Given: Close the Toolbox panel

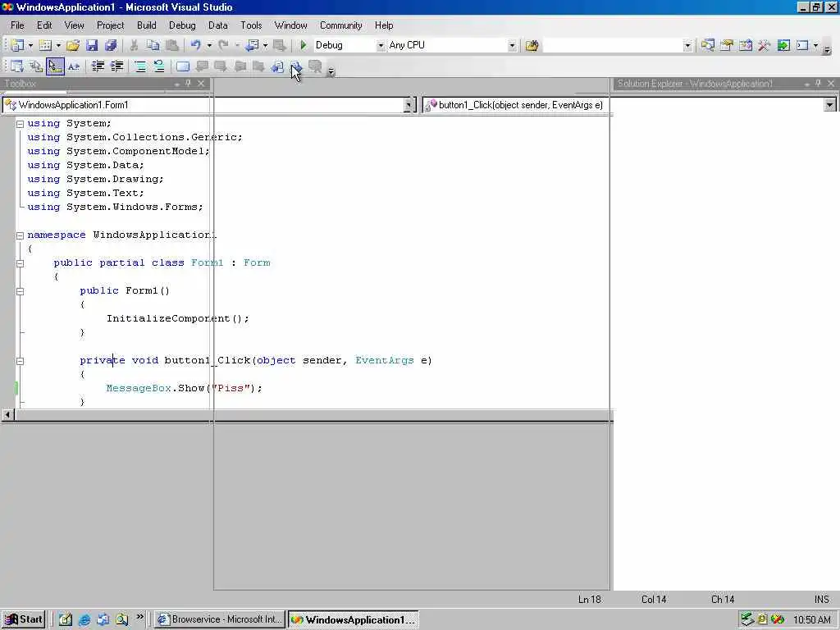Looking at the screenshot, I should (x=201, y=83).
